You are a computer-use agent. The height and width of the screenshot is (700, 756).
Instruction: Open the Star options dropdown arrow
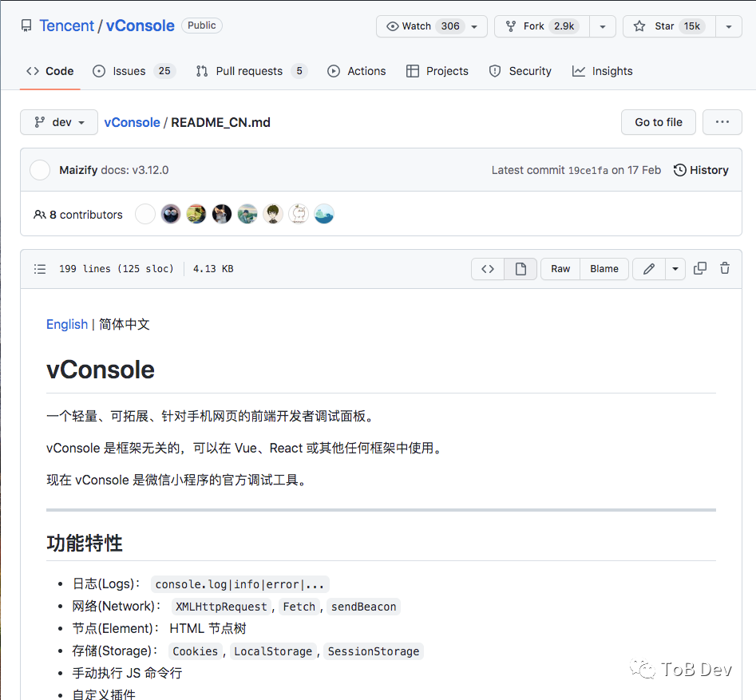click(x=728, y=26)
